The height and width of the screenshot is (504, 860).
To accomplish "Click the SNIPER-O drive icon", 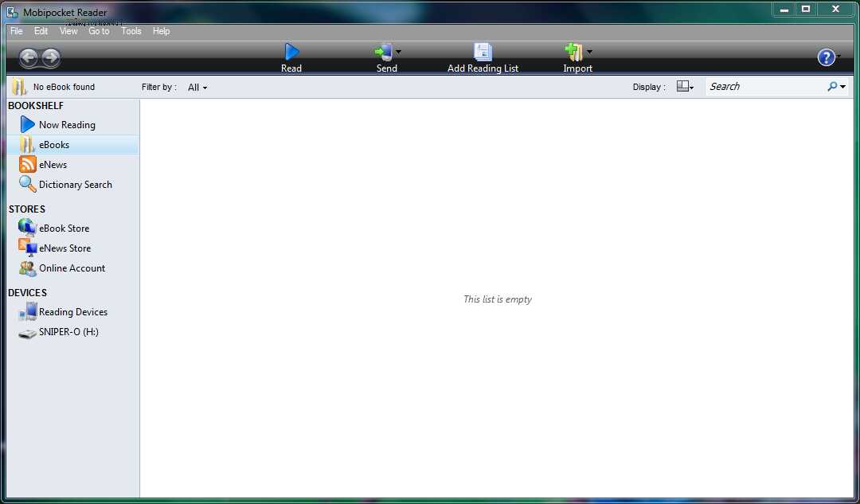I will point(27,333).
